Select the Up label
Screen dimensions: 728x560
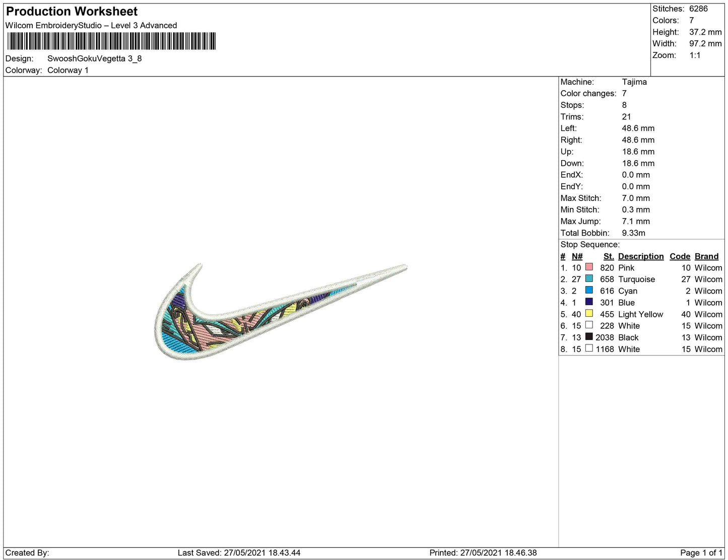tap(567, 152)
